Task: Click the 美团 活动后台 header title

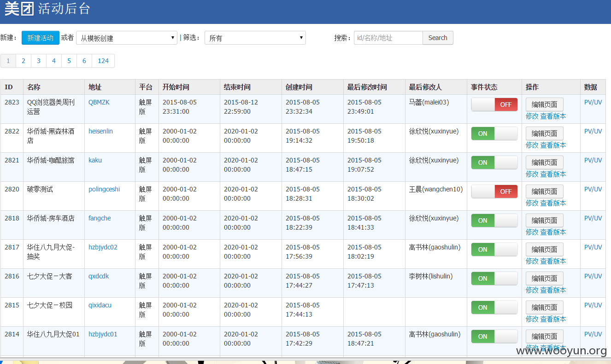Action: [x=47, y=8]
